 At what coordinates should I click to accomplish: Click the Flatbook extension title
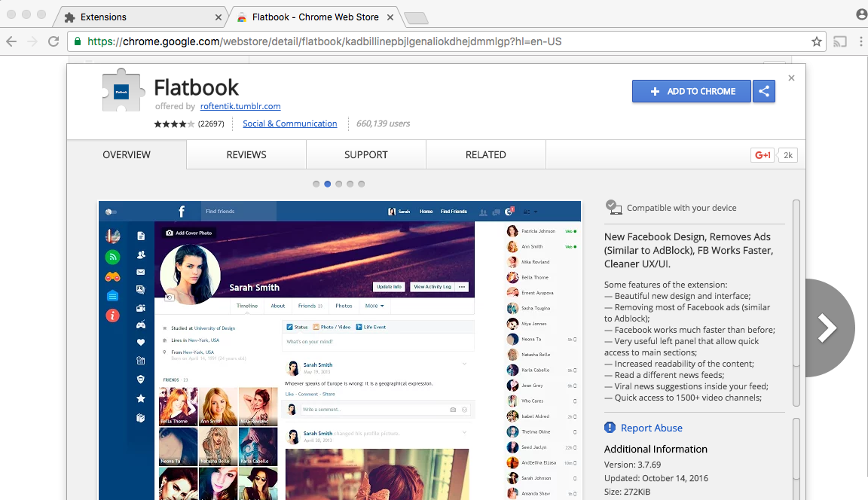pyautogui.click(x=196, y=87)
